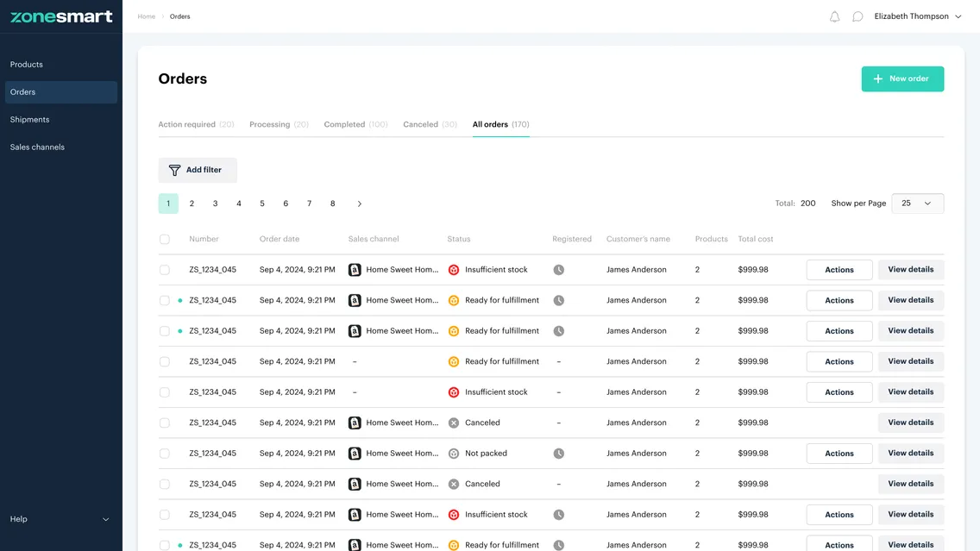Click the notifications bell icon
The width and height of the screenshot is (980, 551).
coord(834,16)
